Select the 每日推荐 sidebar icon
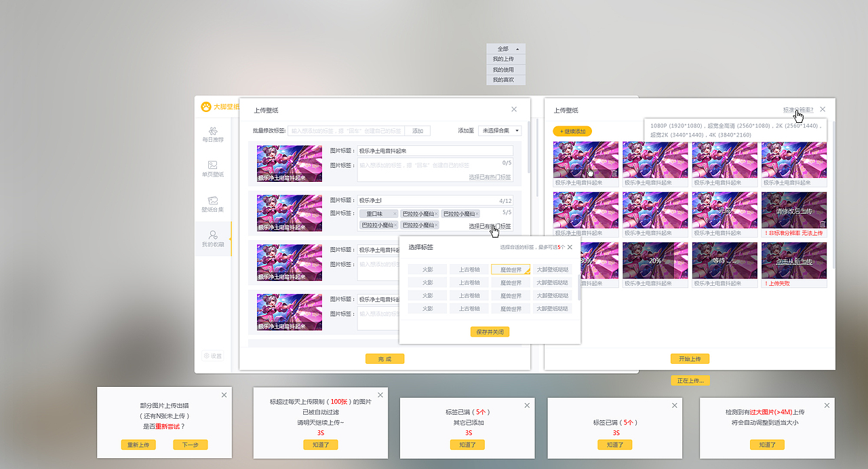This screenshot has height=469, width=868. point(214,133)
